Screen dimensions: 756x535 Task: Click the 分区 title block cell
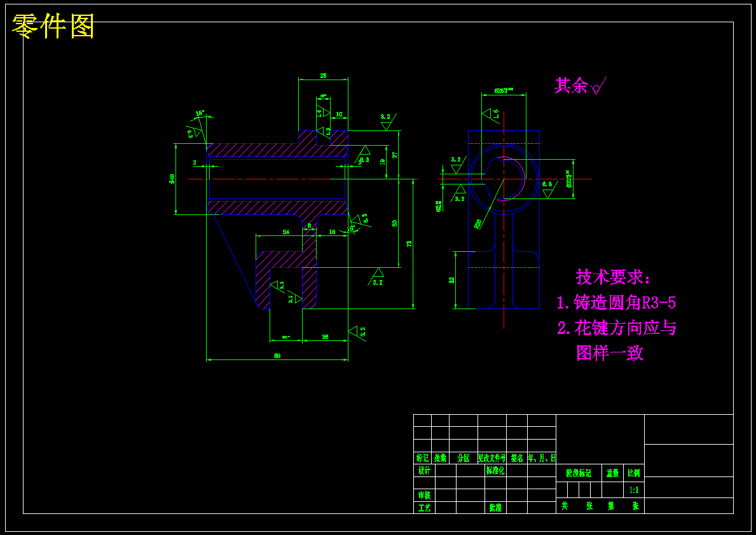(x=464, y=458)
